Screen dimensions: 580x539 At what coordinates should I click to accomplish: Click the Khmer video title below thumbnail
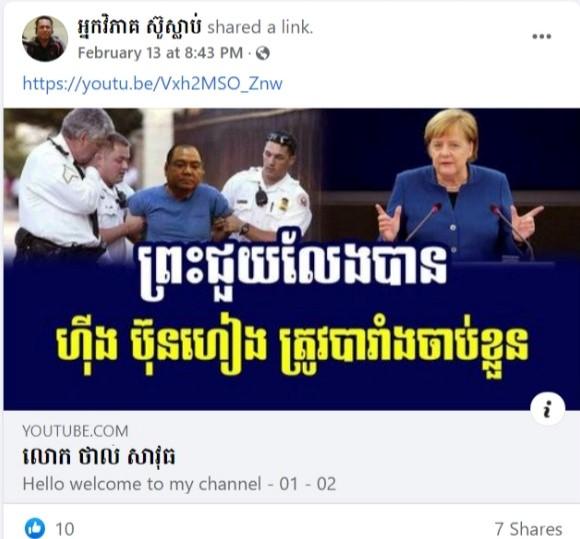coord(99,457)
